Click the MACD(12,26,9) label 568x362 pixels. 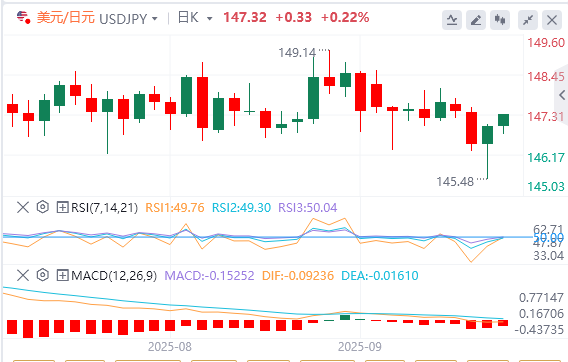(x=114, y=275)
